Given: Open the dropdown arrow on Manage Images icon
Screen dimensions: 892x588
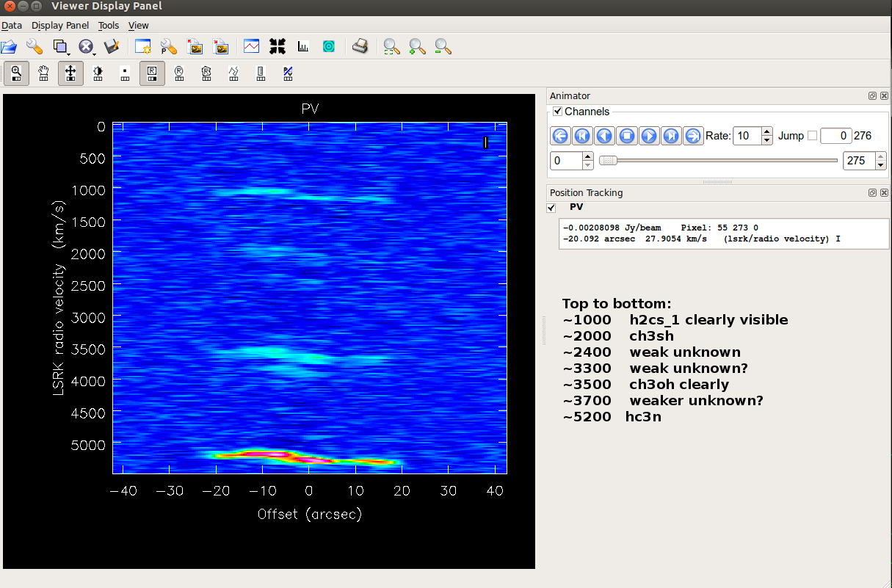Looking at the screenshot, I should click(x=68, y=54).
